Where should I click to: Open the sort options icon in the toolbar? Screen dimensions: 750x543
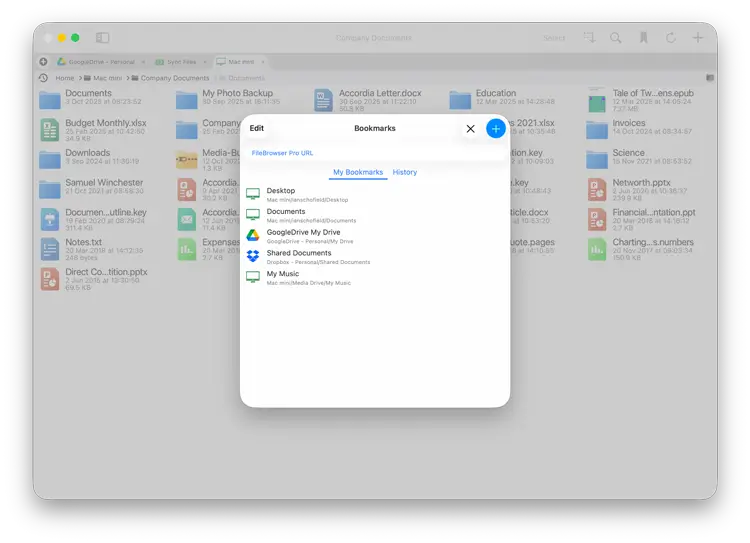point(589,38)
